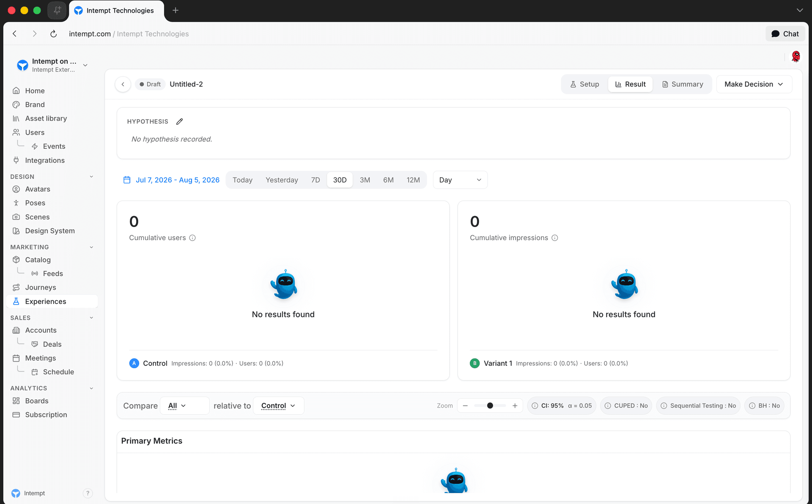812x504 pixels.
Task: Collapse the SALES section
Action: 91,318
